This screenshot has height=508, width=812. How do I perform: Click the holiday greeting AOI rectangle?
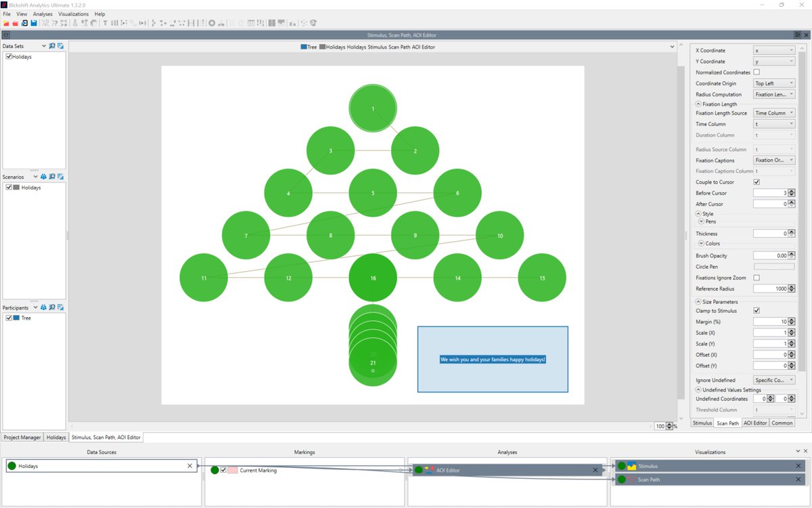[x=493, y=359]
